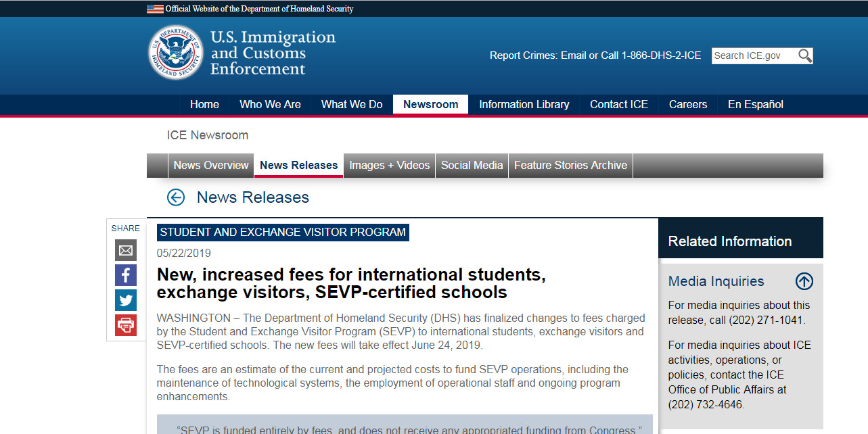The image size is (868, 434).
Task: Open the Information Library menu
Action: (x=524, y=105)
